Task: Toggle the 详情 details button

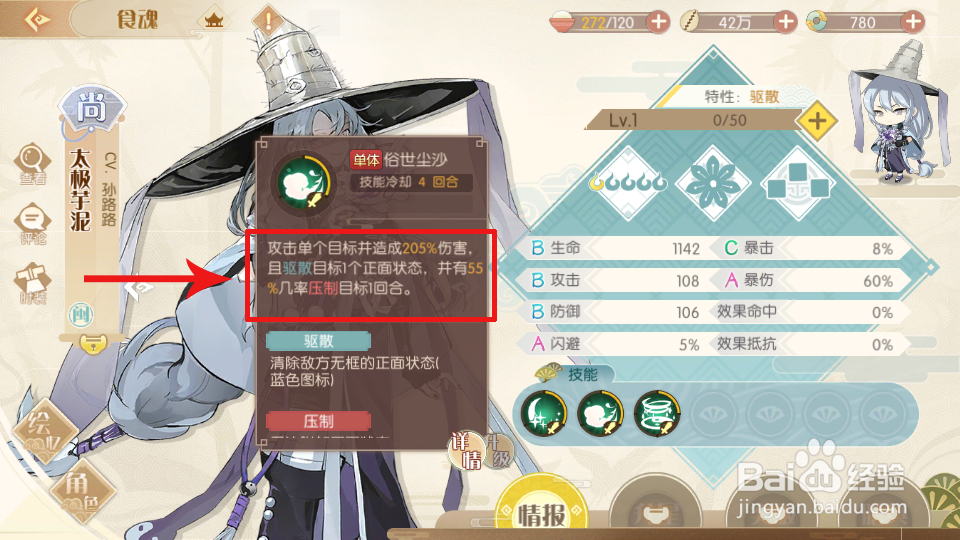Action: (x=467, y=451)
